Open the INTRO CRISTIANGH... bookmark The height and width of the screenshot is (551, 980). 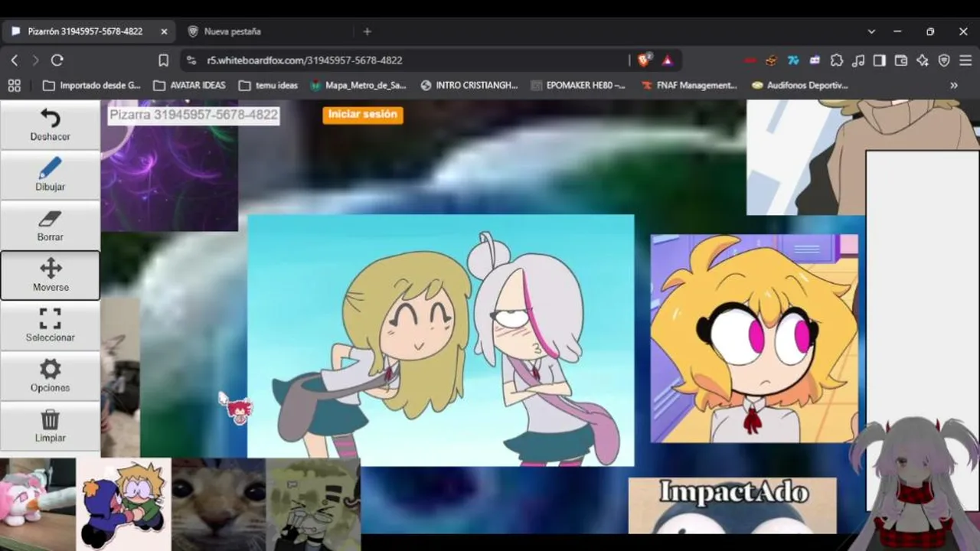[x=469, y=86]
